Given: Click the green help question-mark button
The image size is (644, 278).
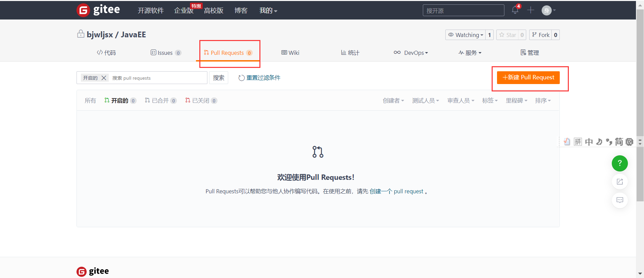Looking at the screenshot, I should pos(620,163).
